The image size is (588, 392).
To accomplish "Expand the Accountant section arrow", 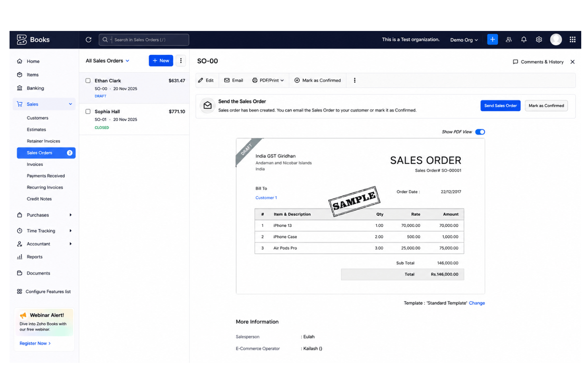I will click(x=70, y=244).
